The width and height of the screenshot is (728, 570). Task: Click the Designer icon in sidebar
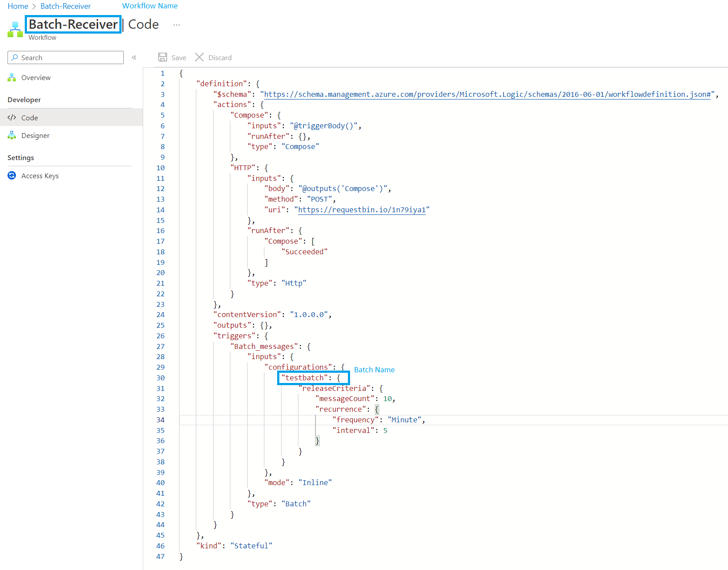pyautogui.click(x=12, y=136)
